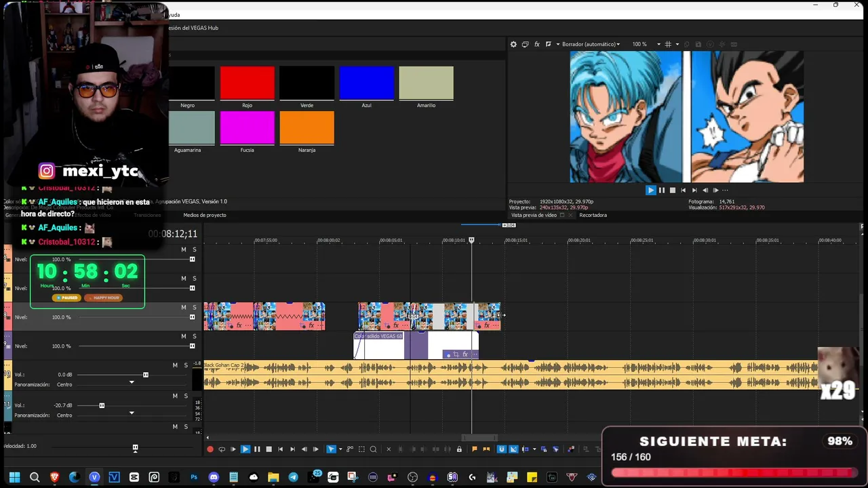Image resolution: width=868 pixels, height=488 pixels.
Task: Toggle the lock event icon
Action: pyautogui.click(x=459, y=449)
